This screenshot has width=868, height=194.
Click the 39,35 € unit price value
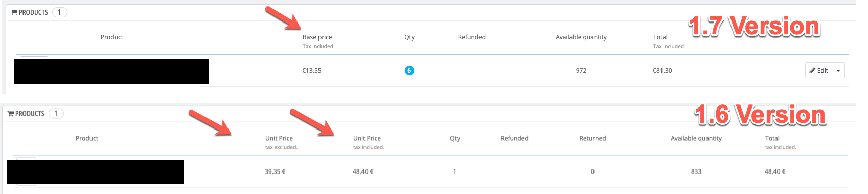275,171
